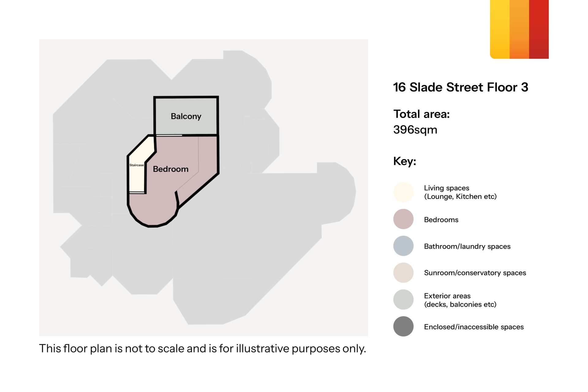Click the Bathroom/laundry blue swatch
Screen dimensions: 588x392
(403, 246)
